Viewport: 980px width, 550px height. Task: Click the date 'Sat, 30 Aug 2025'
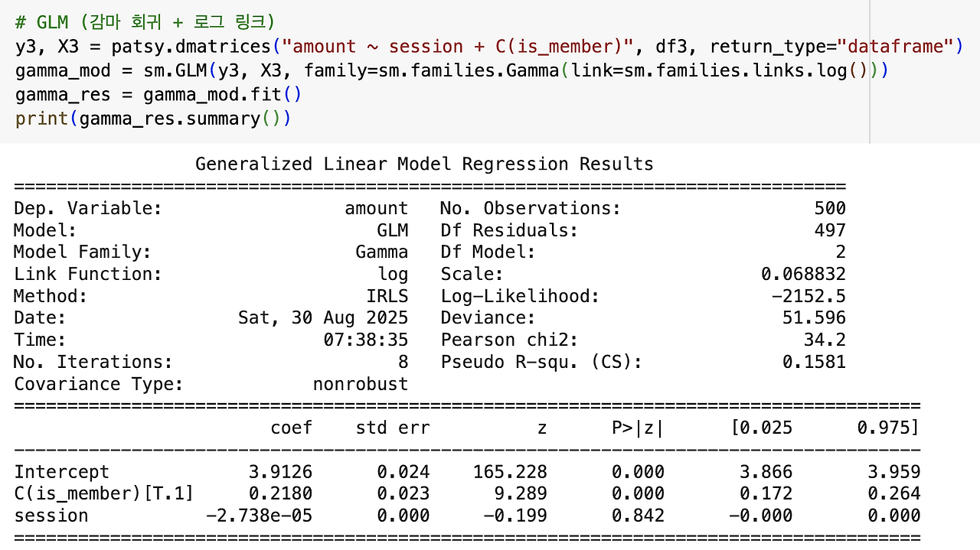323,318
